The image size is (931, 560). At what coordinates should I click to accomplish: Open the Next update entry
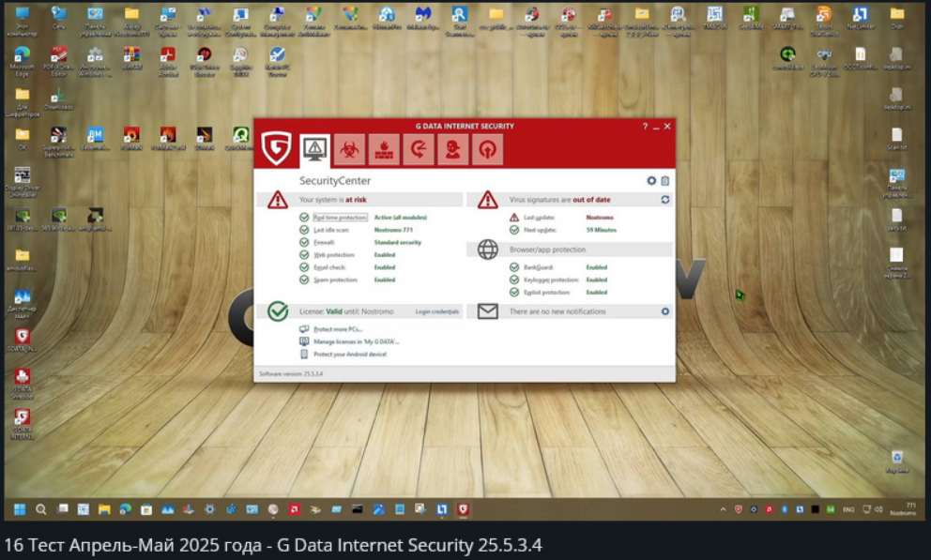pyautogui.click(x=541, y=230)
